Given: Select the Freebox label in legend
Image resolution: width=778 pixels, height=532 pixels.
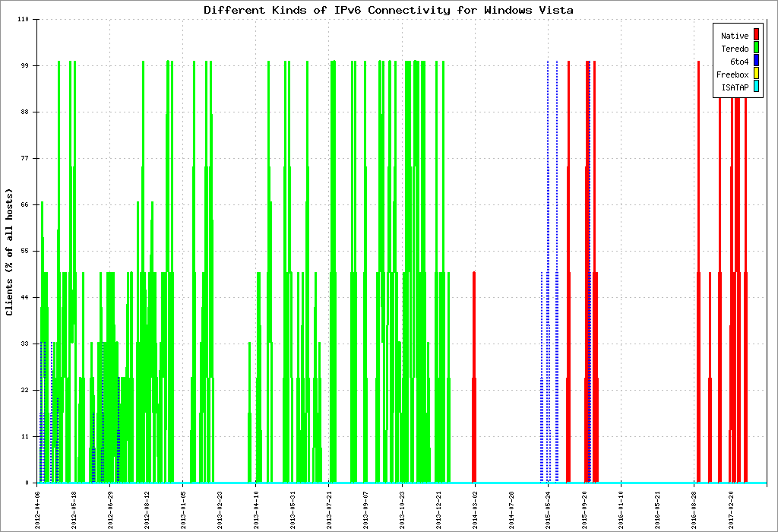Looking at the screenshot, I should [732, 74].
